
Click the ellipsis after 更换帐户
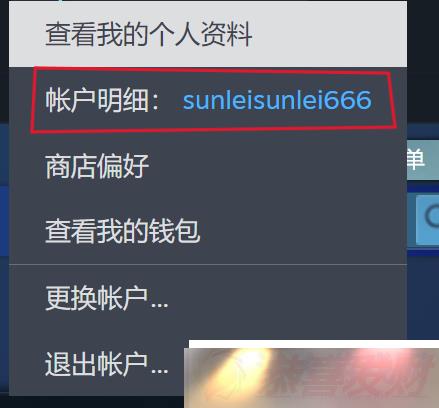point(159,304)
